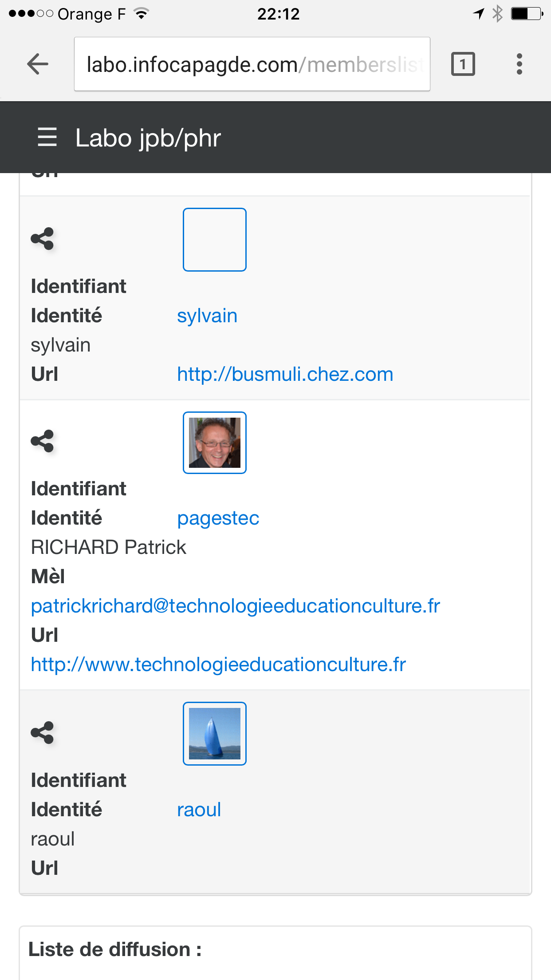The width and height of the screenshot is (551, 980).
Task: Tap the Wi-Fi signal icon in status bar
Action: (142, 14)
